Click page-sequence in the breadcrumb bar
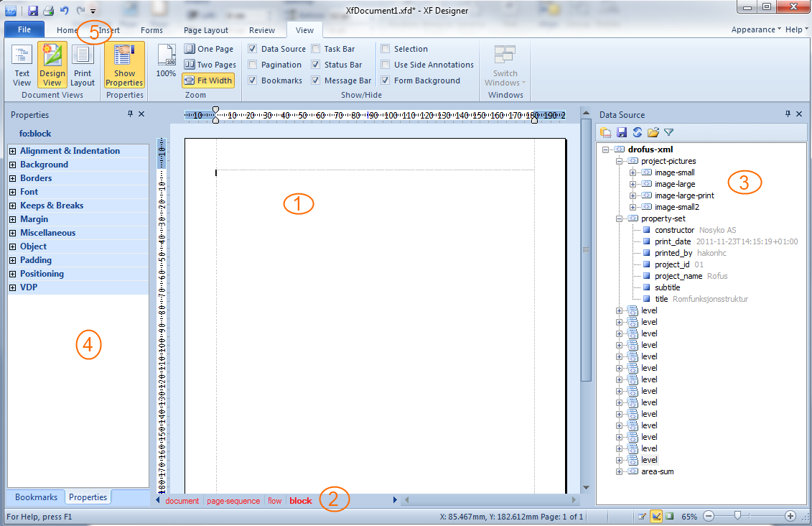 (233, 501)
